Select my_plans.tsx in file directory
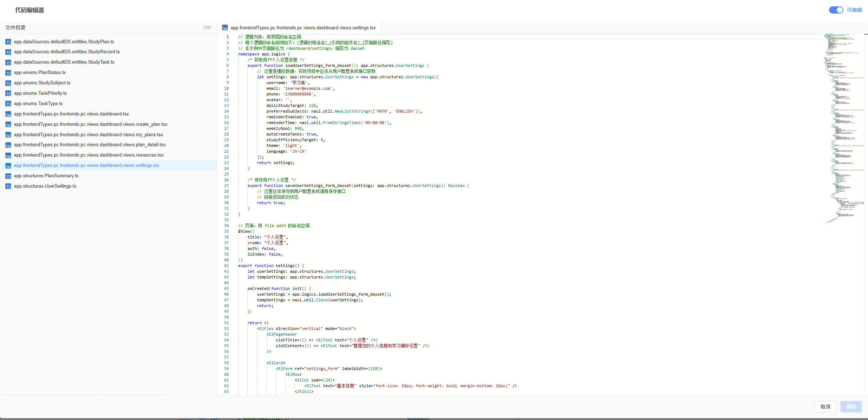The width and height of the screenshot is (868, 420). 88,135
